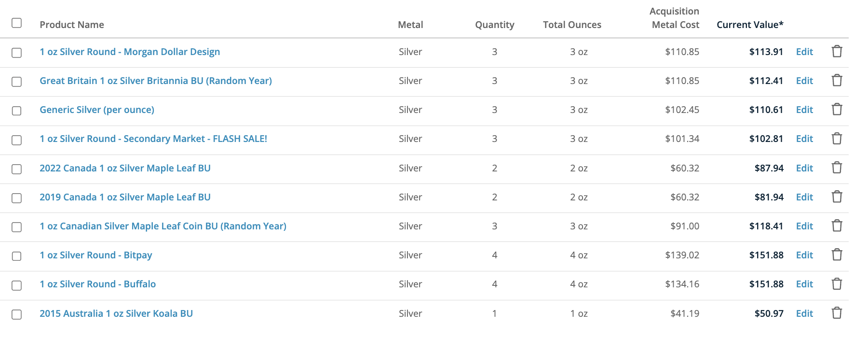Image resolution: width=868 pixels, height=339 pixels.
Task: Edit the 2019 Canada Silver Maple Leaf entry
Action: (804, 197)
